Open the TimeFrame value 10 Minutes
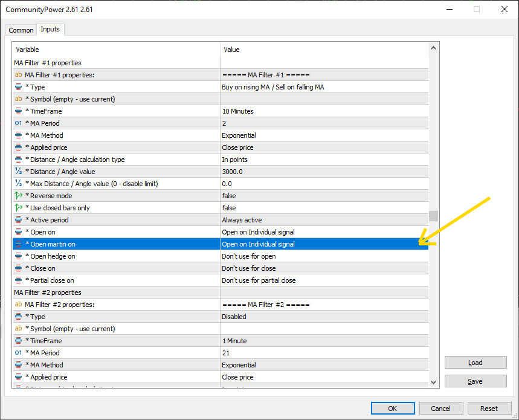 point(324,111)
